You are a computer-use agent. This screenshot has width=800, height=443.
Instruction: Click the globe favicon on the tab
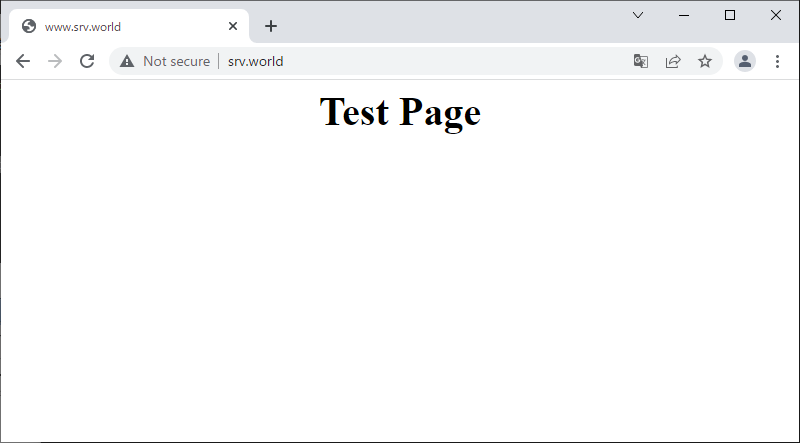pyautogui.click(x=29, y=26)
